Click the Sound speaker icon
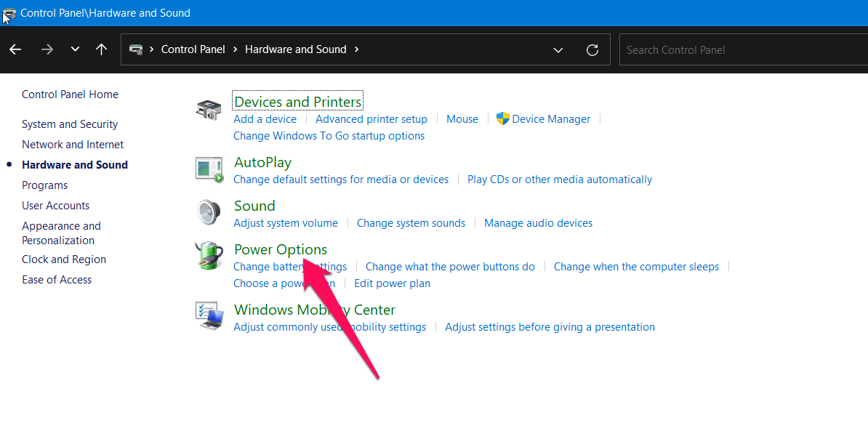This screenshot has width=868, height=431. click(209, 212)
